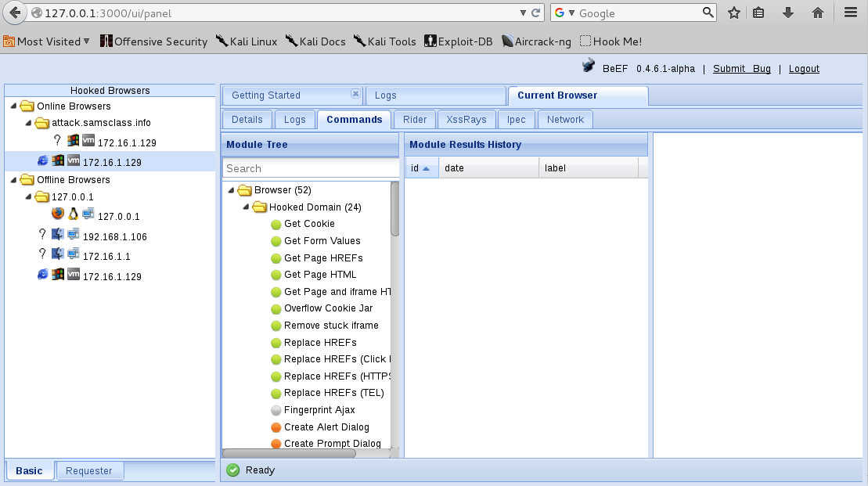
Task: Open the downloads arrow icon
Action: coord(787,13)
